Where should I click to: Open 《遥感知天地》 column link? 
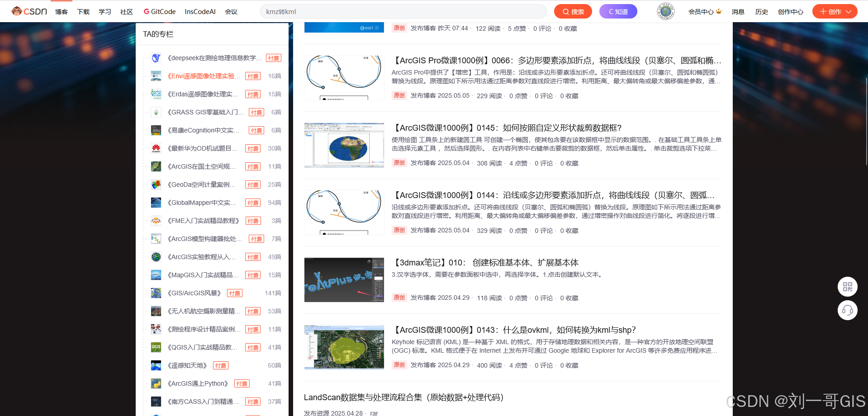click(188, 365)
